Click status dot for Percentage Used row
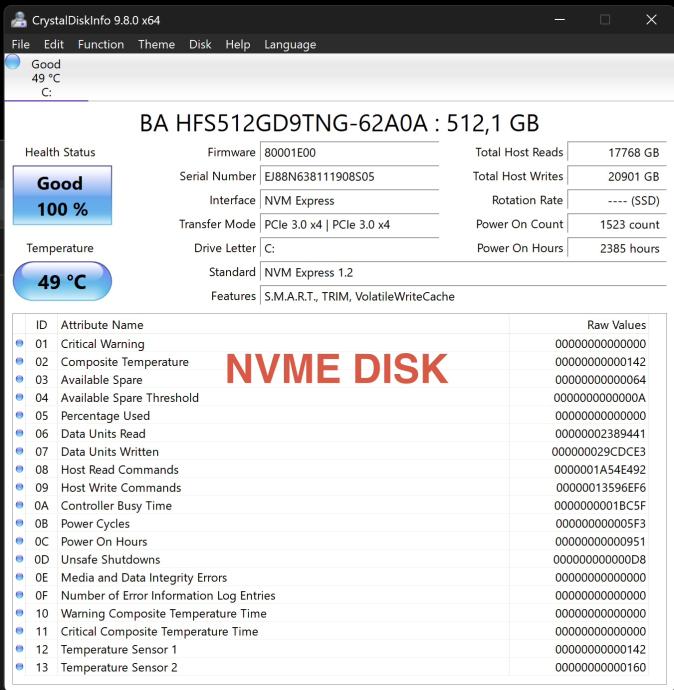The image size is (674, 690). click(x=19, y=415)
